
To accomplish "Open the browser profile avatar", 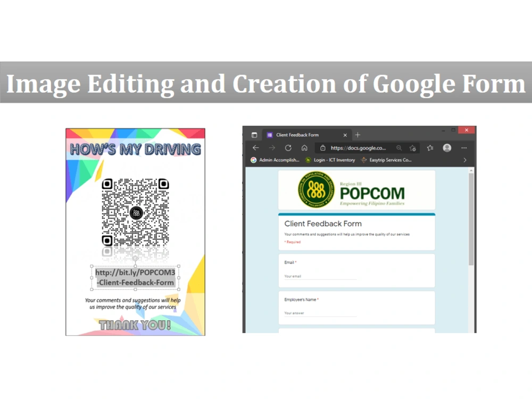I will pyautogui.click(x=447, y=148).
